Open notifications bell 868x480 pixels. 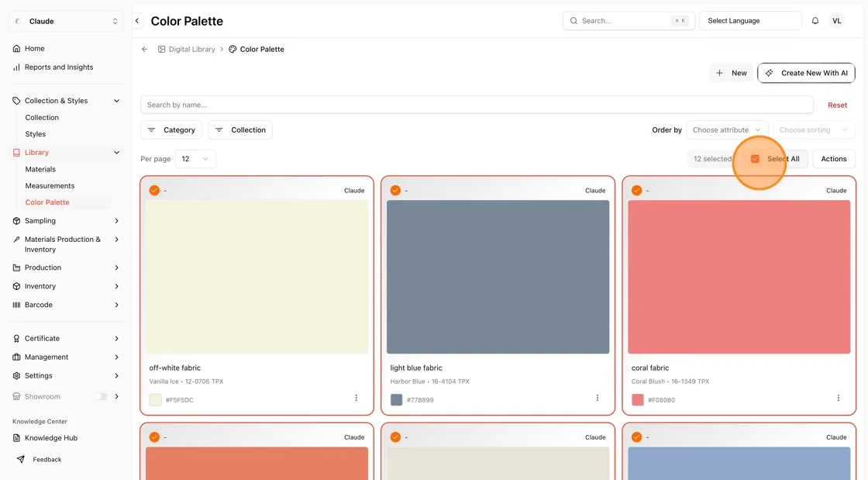[x=815, y=21]
